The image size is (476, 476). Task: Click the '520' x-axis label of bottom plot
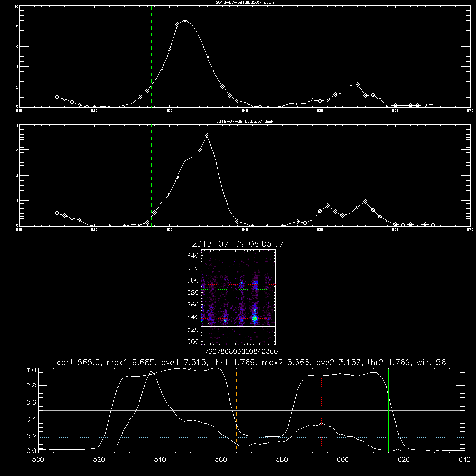[x=99, y=460]
